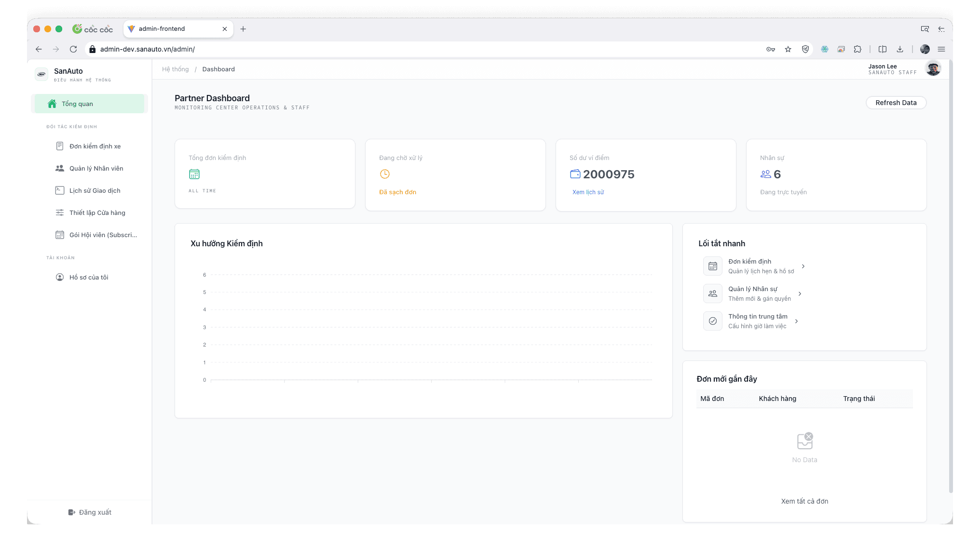Click Đã sạch đơn text
The width and height of the screenshot is (980, 560).
(397, 192)
